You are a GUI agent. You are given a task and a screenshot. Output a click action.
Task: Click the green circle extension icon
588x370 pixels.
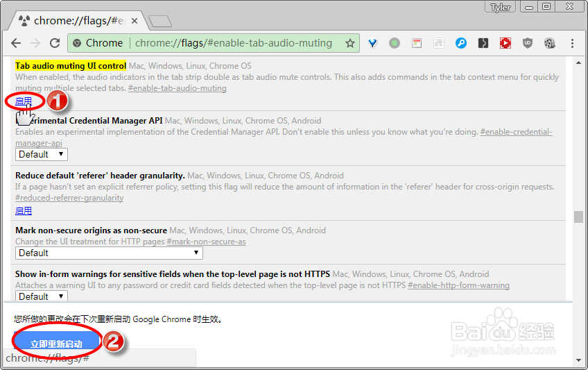(x=394, y=44)
